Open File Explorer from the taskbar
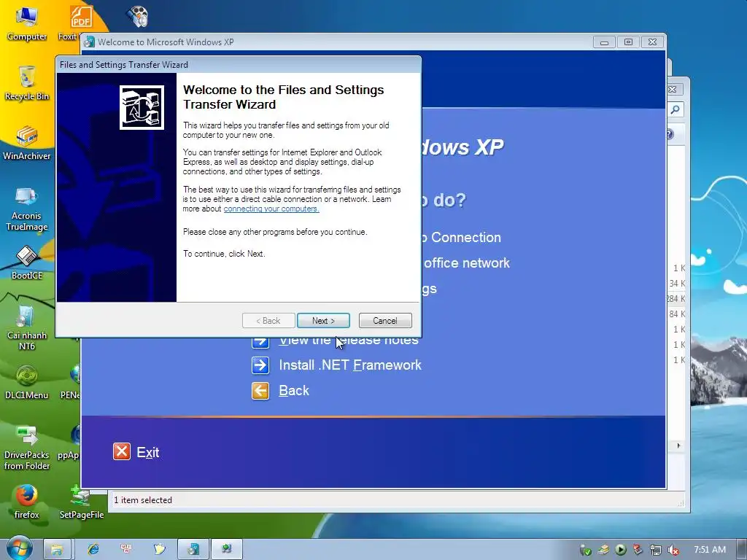Screen dimensions: 747x560 click(57, 550)
